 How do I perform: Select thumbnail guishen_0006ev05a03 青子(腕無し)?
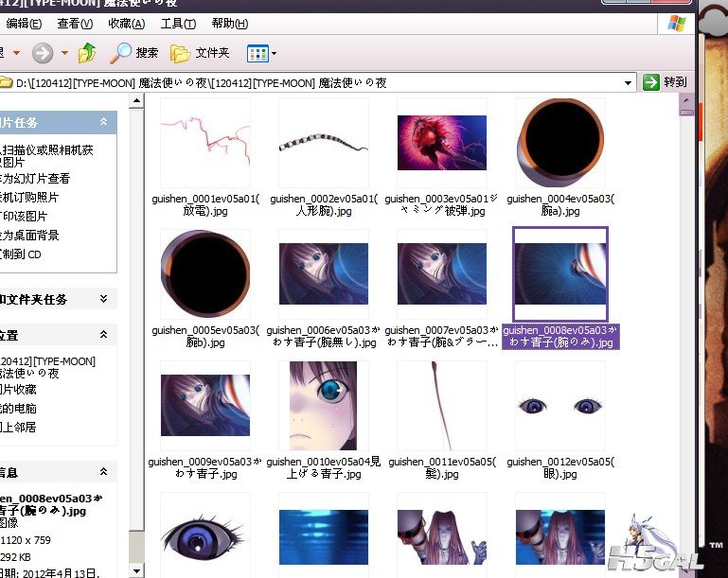click(324, 274)
